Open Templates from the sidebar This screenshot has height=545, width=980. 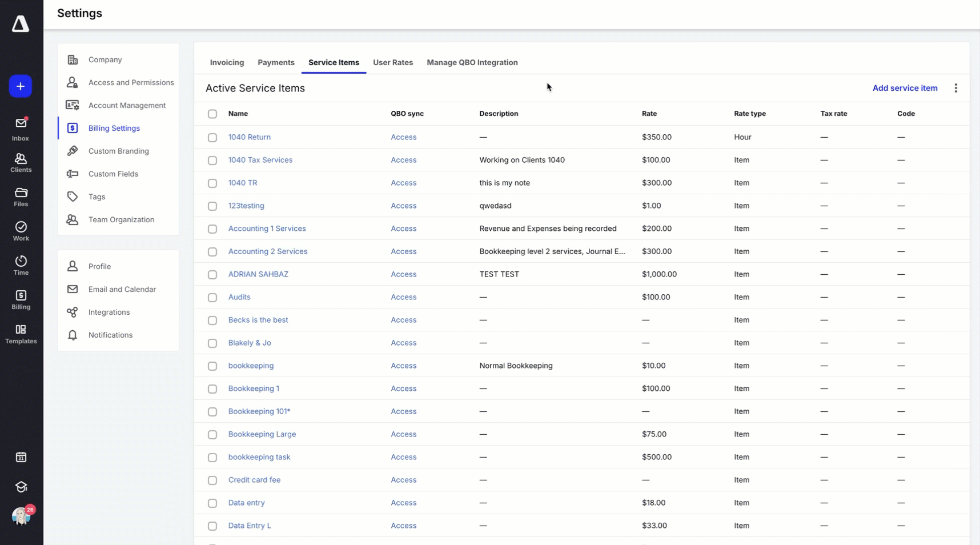pos(21,334)
